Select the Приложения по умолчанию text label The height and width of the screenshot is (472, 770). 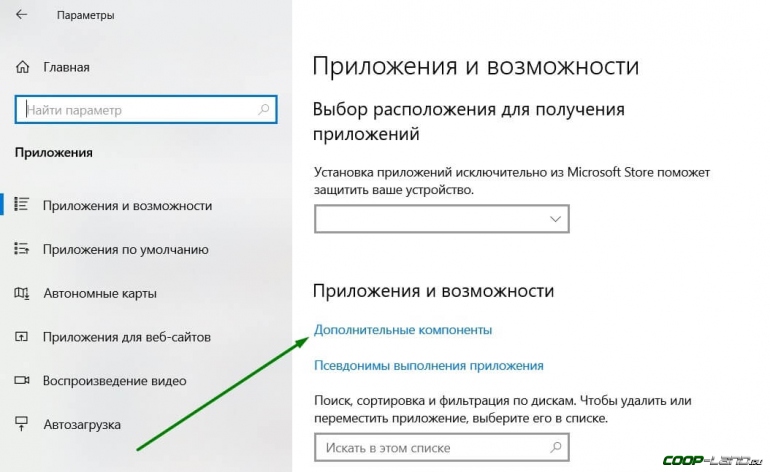coord(126,249)
